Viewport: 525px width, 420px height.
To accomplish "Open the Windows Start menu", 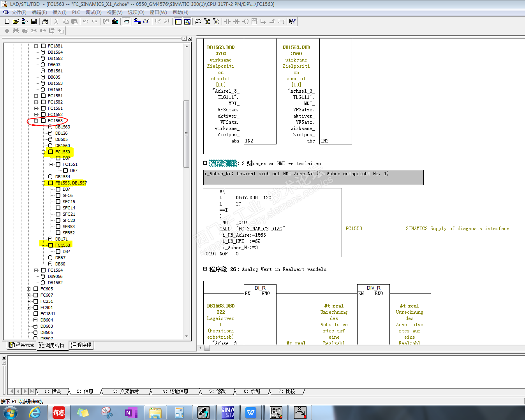I will point(10,412).
